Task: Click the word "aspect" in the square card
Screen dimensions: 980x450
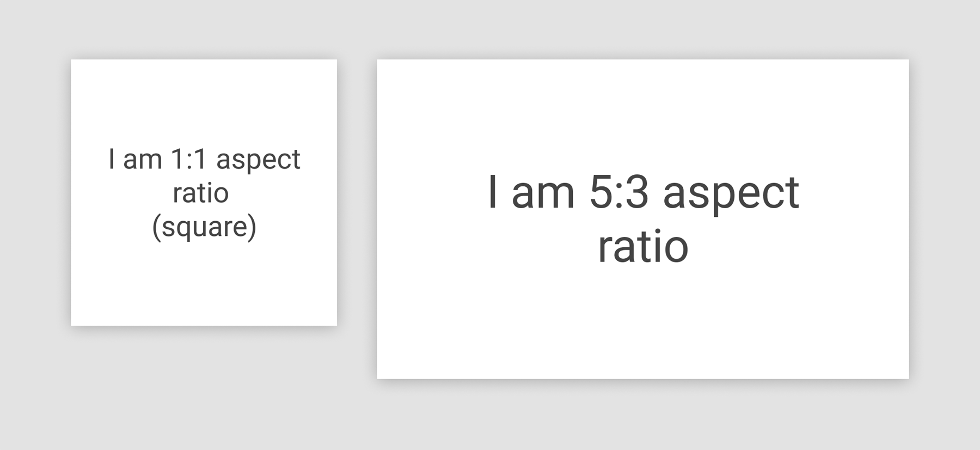Action: click(258, 160)
